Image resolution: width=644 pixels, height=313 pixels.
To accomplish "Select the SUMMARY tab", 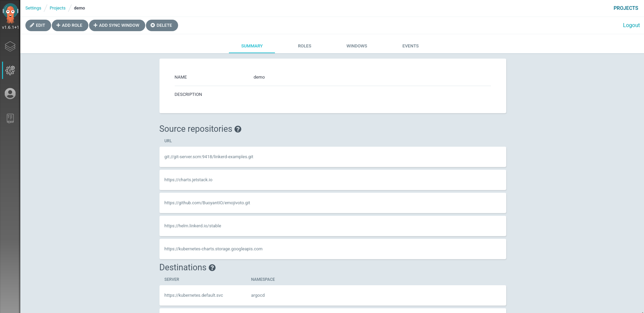I will tap(252, 46).
